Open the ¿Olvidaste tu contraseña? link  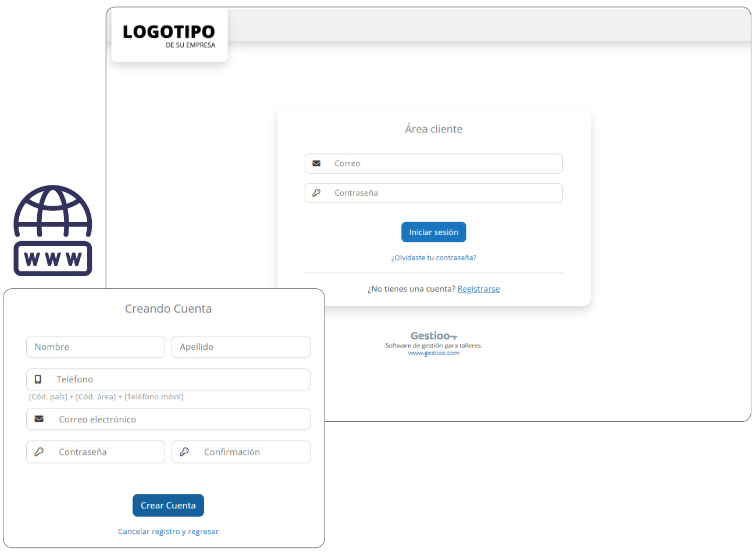tap(434, 257)
